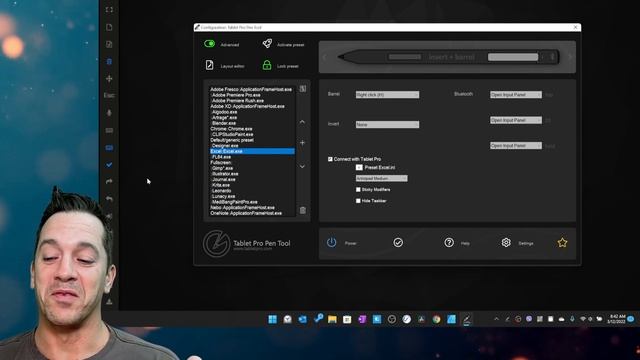The height and width of the screenshot is (360, 640).
Task: Move selected preset up with chevron
Action: tap(302, 122)
